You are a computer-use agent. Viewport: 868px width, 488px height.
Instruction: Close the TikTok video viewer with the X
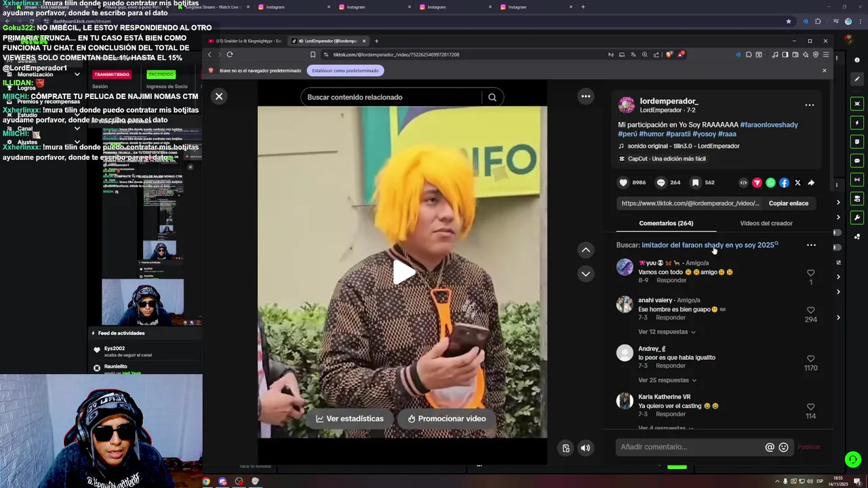coord(219,96)
